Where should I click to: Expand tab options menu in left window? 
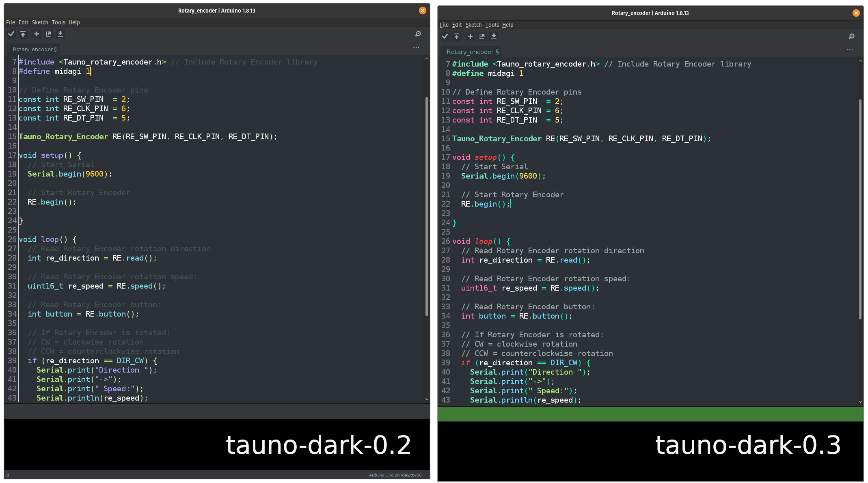[x=416, y=47]
